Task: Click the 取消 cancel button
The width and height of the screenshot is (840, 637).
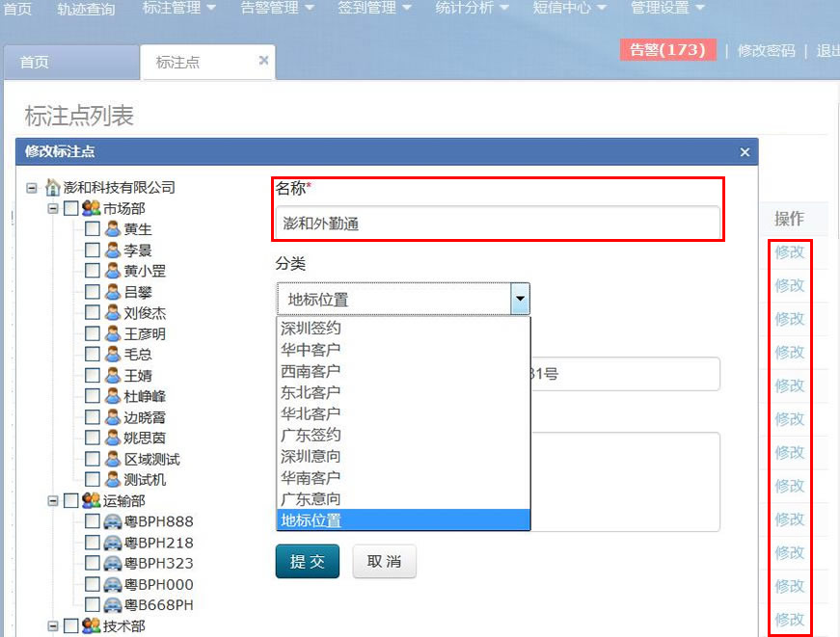Action: click(x=384, y=562)
